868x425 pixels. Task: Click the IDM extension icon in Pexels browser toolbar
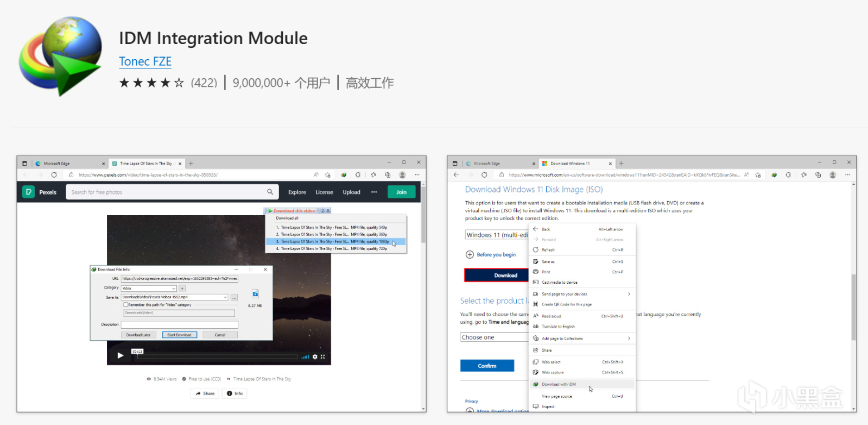coord(344,175)
